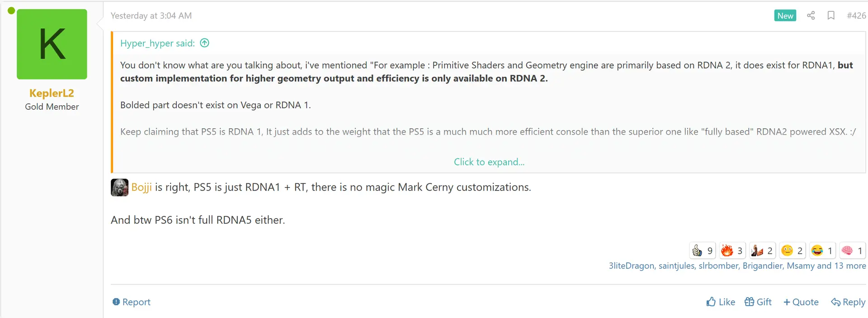Open the Bojji user mention link
Viewport: 868px width, 318px height.
click(x=142, y=187)
